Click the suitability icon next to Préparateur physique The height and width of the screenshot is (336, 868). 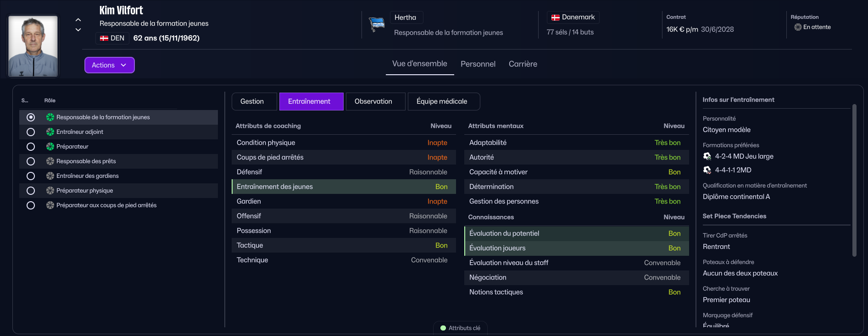(x=50, y=191)
